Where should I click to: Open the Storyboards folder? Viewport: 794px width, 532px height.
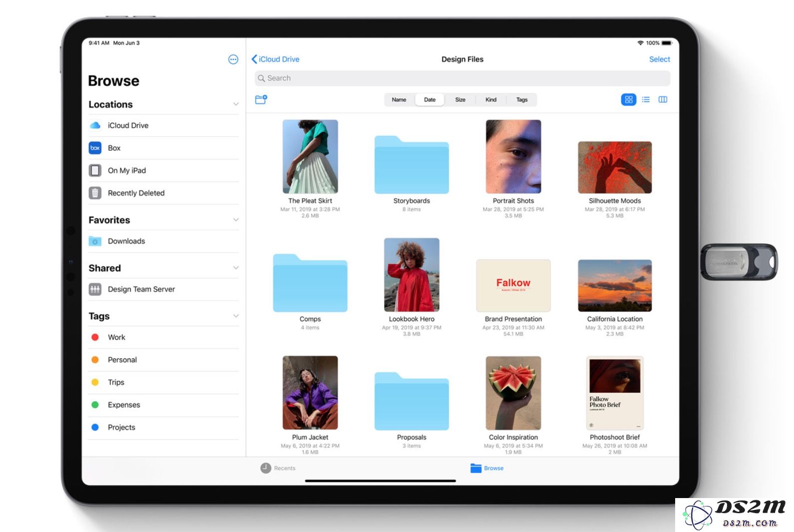(x=411, y=165)
